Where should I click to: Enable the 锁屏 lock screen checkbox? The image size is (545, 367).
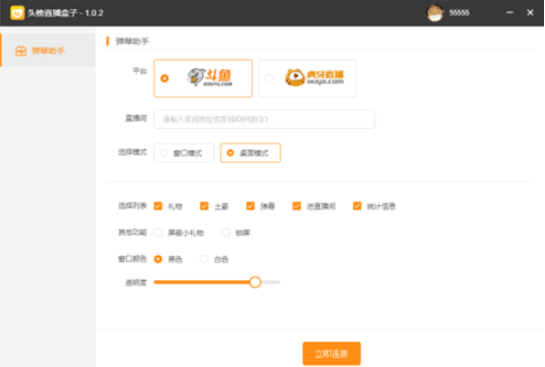click(x=226, y=233)
